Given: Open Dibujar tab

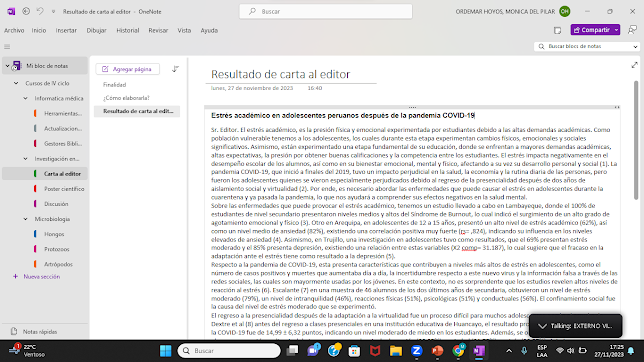Looking at the screenshot, I should [97, 30].
